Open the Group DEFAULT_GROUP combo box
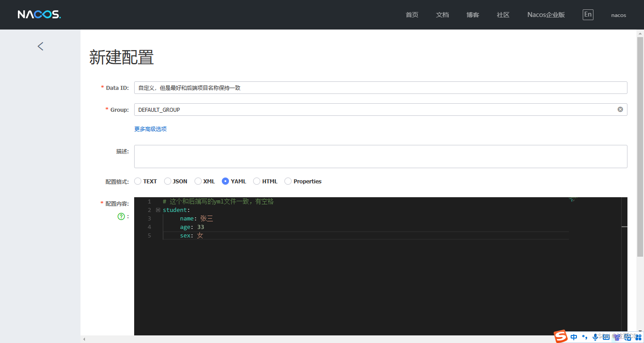 (x=381, y=110)
